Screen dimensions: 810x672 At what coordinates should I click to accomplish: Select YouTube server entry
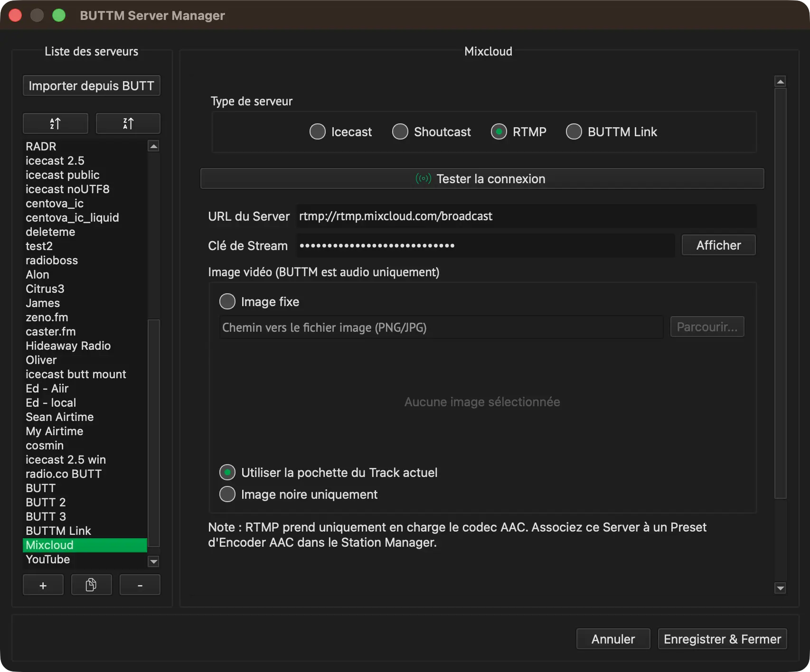coord(85,559)
